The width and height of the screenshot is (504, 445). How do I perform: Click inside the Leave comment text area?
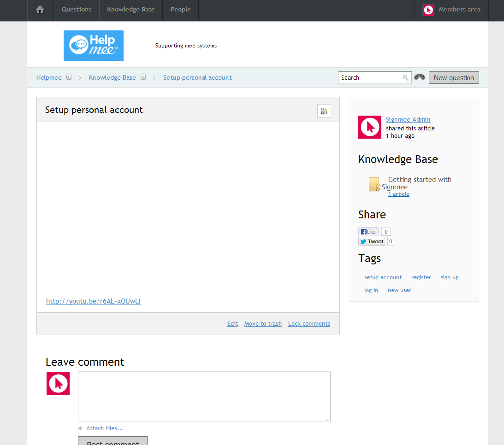(204, 396)
